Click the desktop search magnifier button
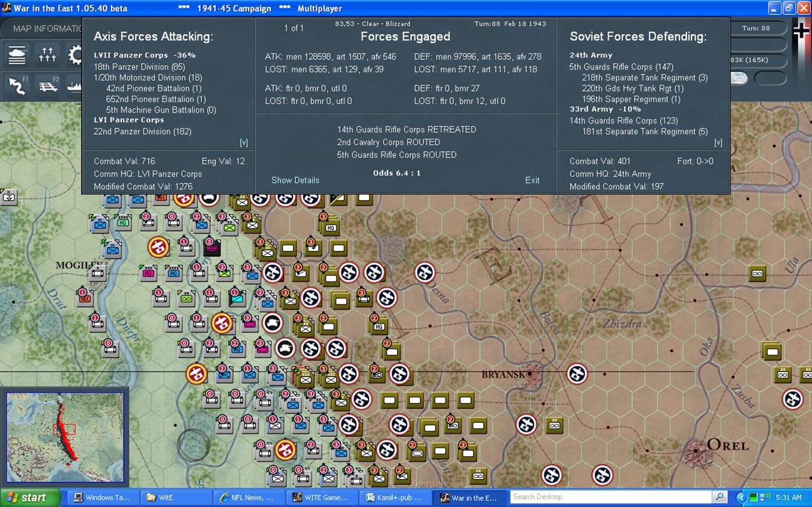The width and height of the screenshot is (812, 507). tap(720, 497)
